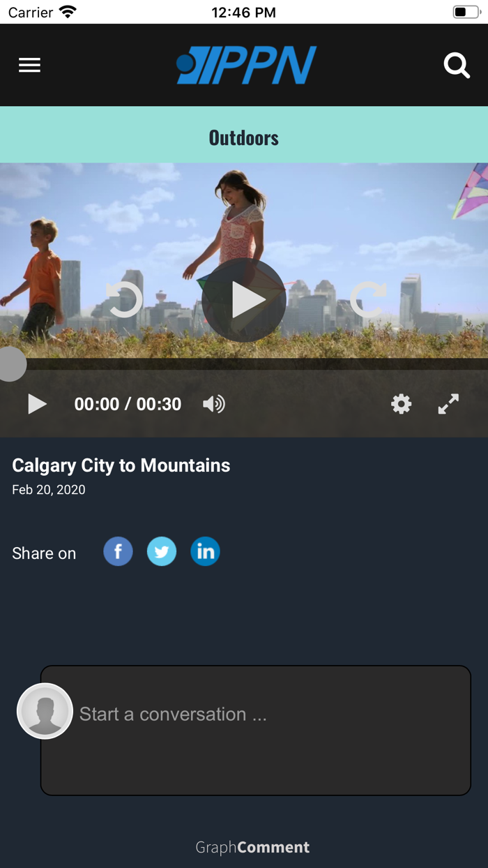
Task: Click the small play button in control bar
Action: [37, 404]
